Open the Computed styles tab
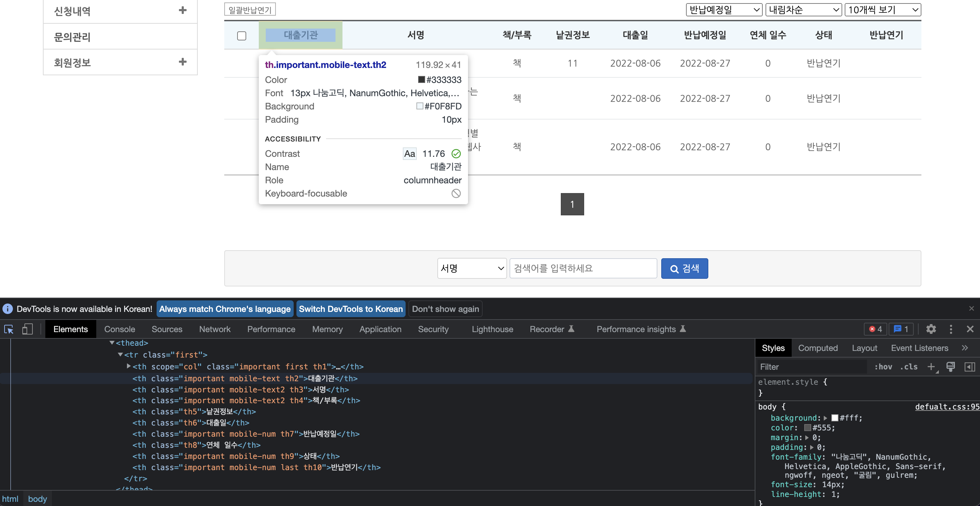This screenshot has width=980, height=506. 817,348
